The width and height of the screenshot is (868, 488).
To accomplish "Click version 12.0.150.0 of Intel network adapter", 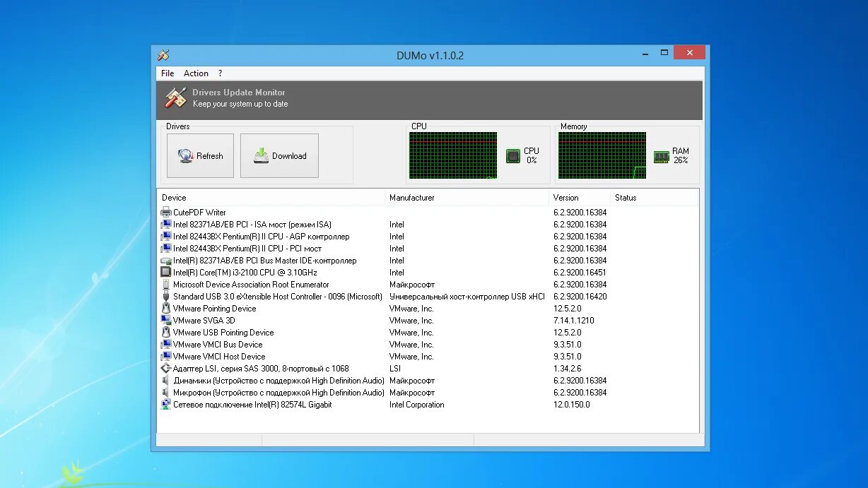I will click(571, 405).
